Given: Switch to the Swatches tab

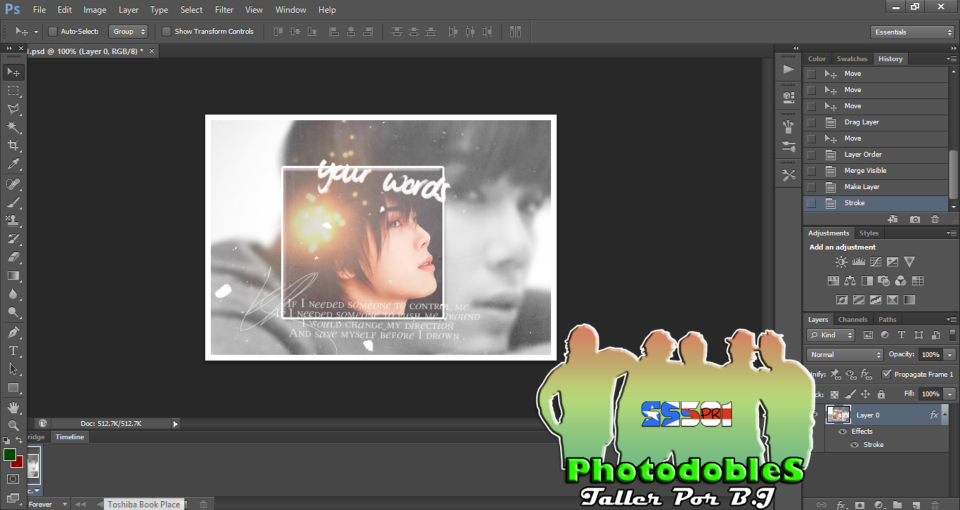Looking at the screenshot, I should pyautogui.click(x=852, y=59).
